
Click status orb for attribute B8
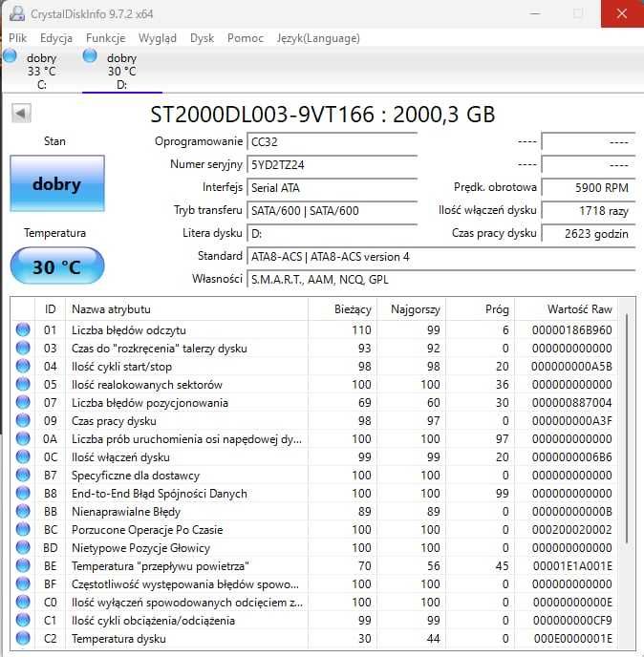coord(23,493)
